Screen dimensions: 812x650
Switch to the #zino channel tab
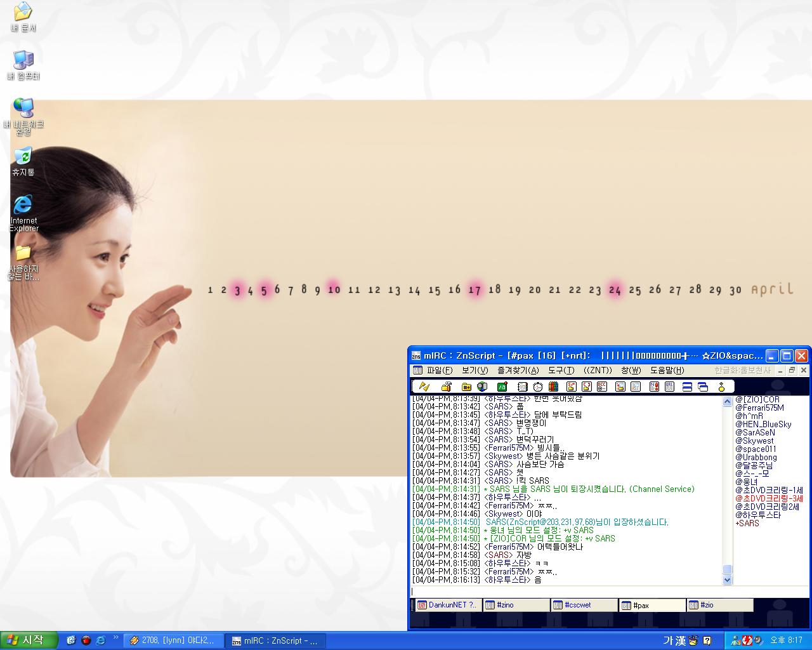[x=515, y=605]
